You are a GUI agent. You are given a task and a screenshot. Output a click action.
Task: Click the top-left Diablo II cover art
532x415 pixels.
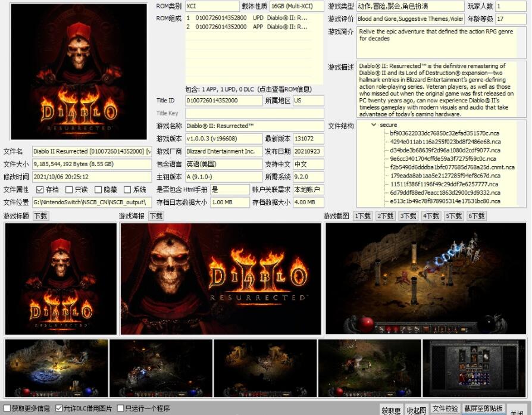click(79, 71)
